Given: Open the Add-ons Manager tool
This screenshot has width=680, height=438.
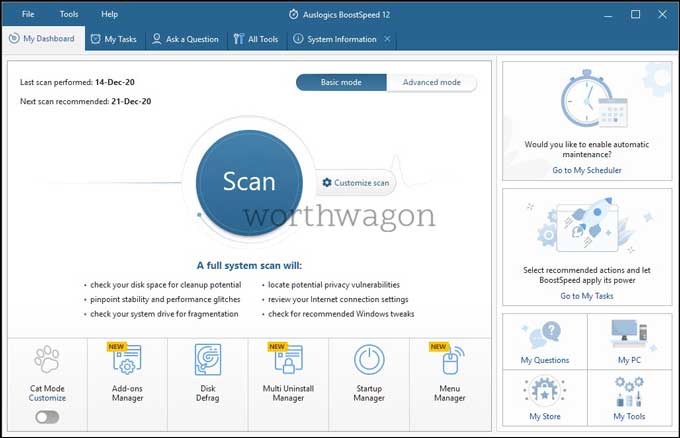Looking at the screenshot, I should [x=127, y=375].
